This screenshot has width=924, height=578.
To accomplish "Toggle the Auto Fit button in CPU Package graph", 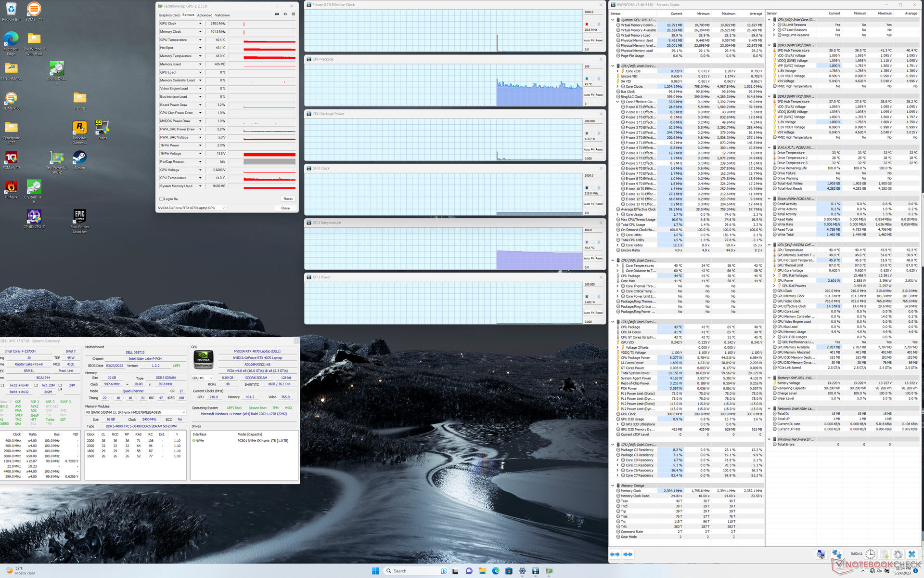I will tap(589, 95).
